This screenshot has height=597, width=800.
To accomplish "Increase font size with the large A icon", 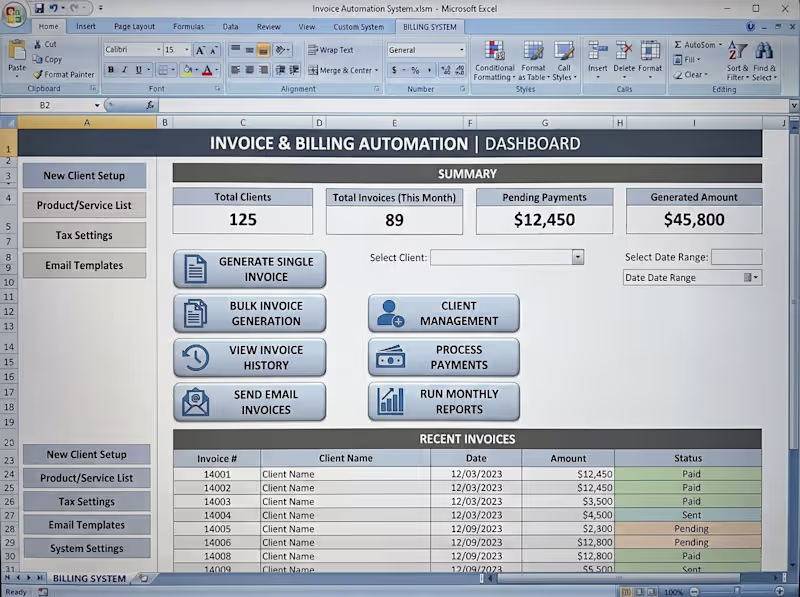I will point(201,50).
